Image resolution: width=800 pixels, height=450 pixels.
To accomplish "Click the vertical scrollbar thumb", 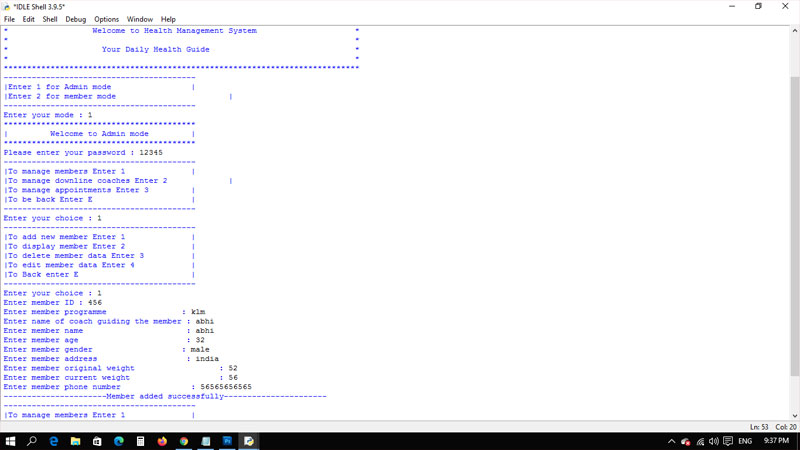I will tap(795, 226).
